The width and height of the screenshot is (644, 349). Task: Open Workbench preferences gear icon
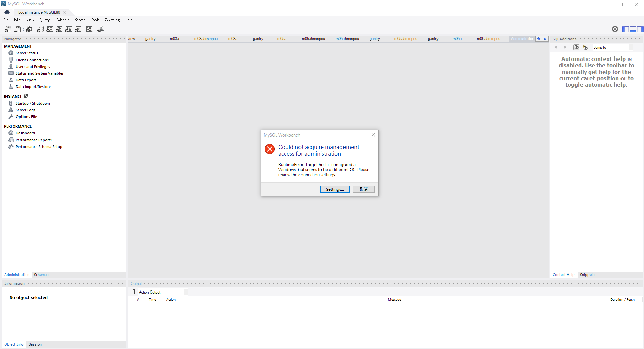[615, 29]
